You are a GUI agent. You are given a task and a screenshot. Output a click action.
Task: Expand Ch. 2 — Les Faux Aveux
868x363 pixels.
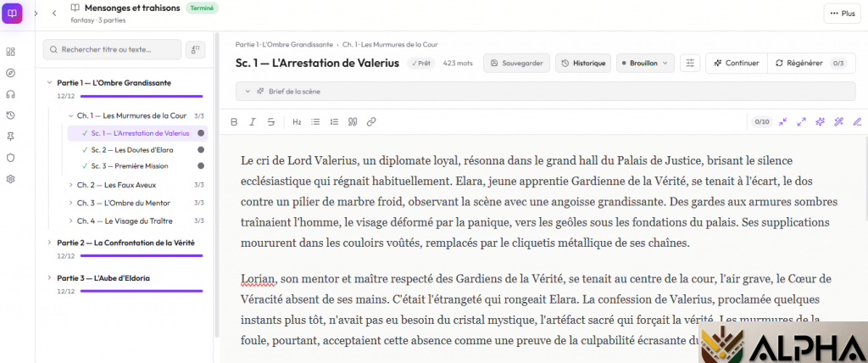point(70,185)
